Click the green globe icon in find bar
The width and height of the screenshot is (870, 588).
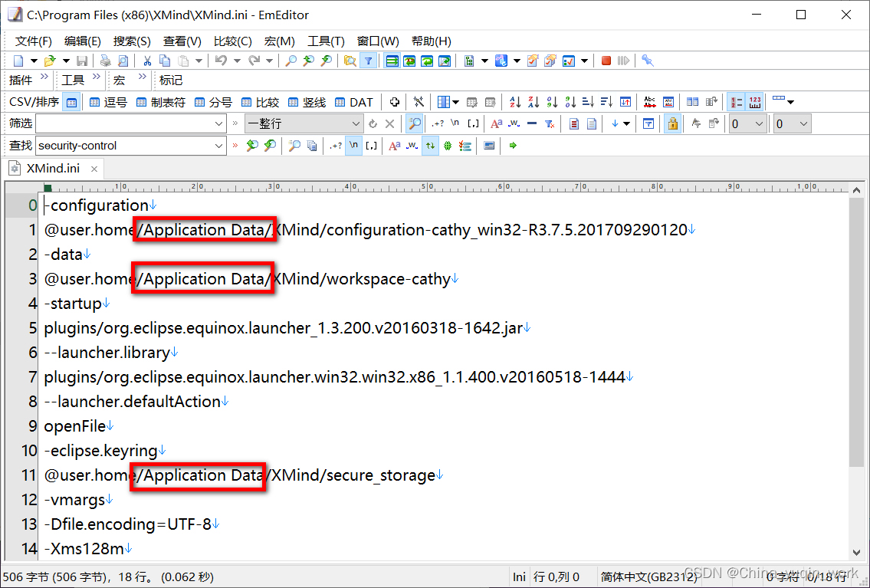pyautogui.click(x=448, y=146)
